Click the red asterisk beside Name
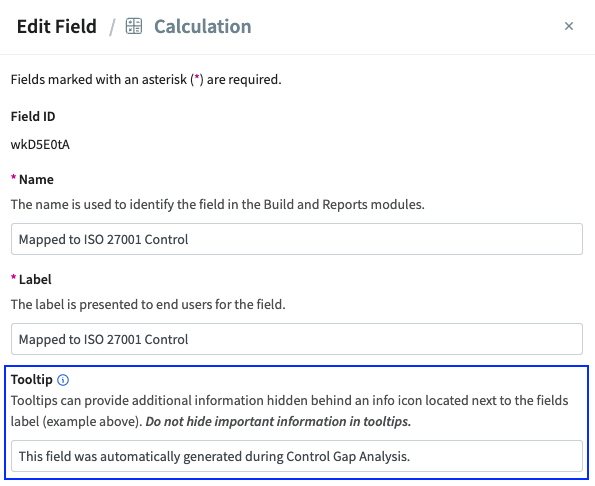595x486 pixels. pyautogui.click(x=13, y=177)
